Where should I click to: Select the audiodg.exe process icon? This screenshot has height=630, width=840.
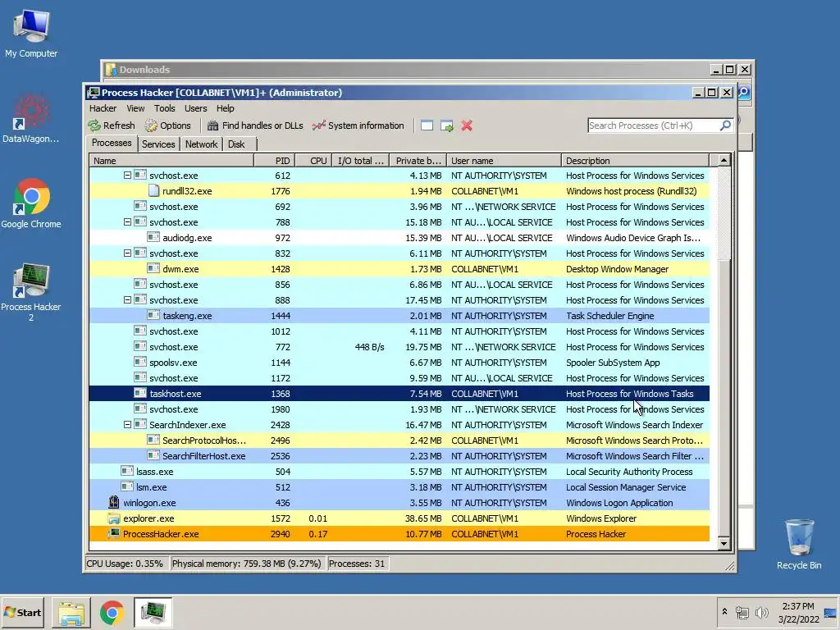[153, 237]
